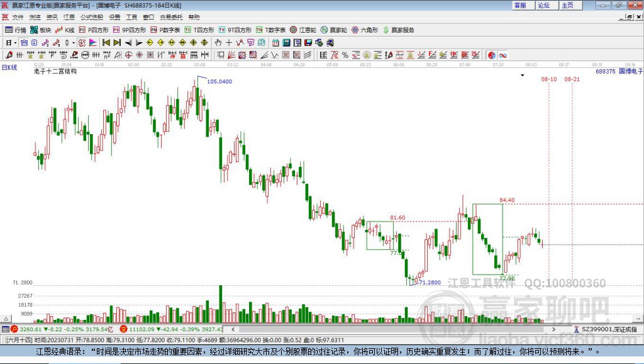Open the P数字表 tool
Viewport: 644px width, 364px height.
coord(165,30)
